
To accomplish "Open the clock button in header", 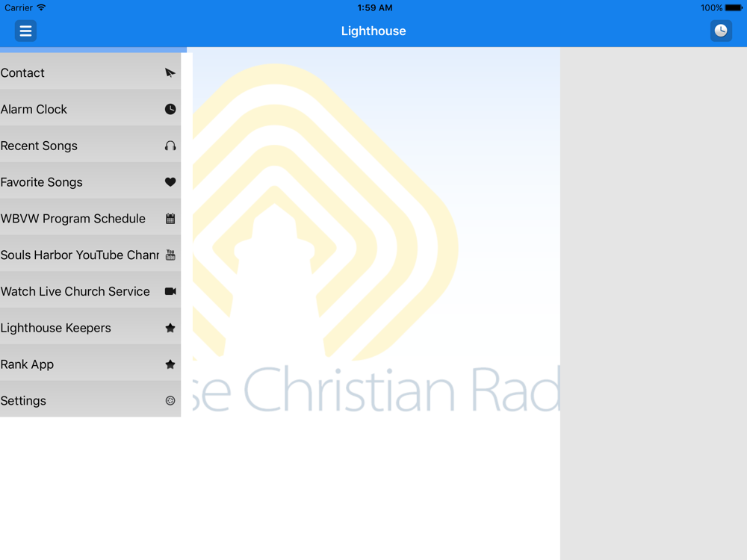I will pyautogui.click(x=721, y=31).
